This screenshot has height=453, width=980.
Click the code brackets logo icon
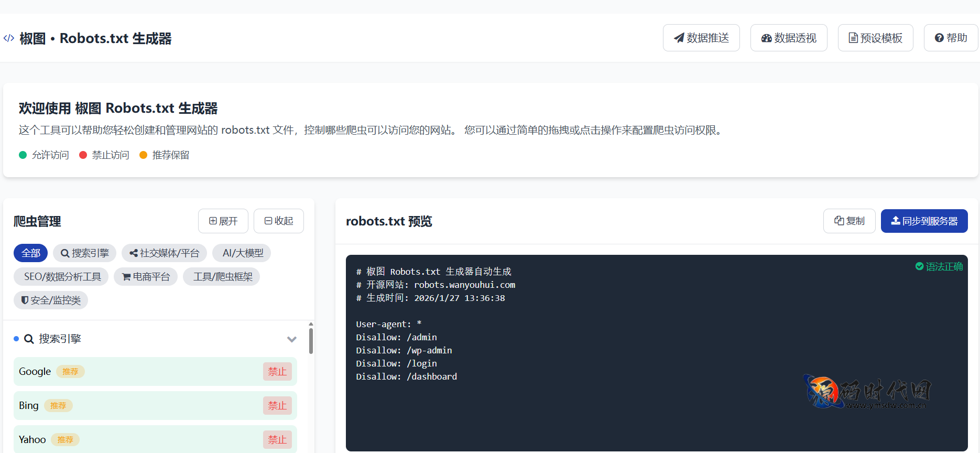tap(9, 38)
